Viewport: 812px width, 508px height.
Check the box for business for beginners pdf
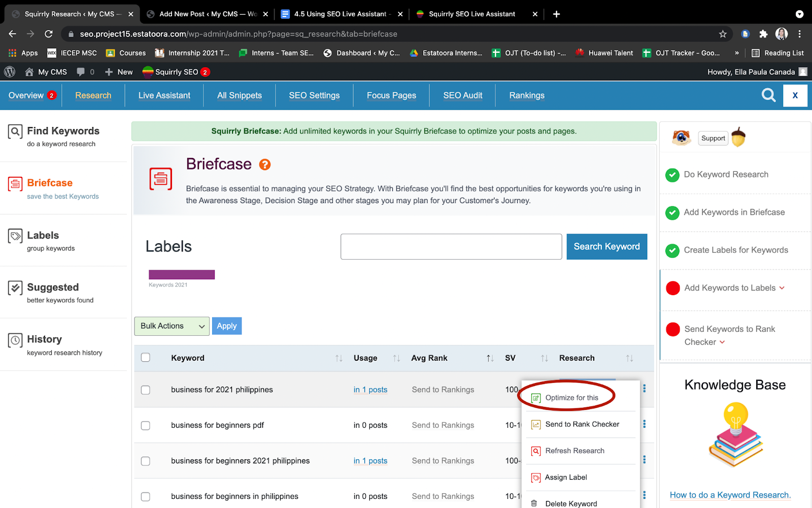tap(146, 426)
